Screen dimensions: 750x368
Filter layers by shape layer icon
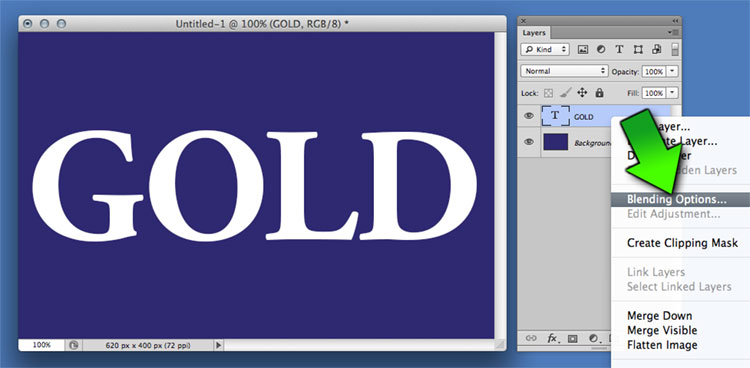[x=638, y=49]
